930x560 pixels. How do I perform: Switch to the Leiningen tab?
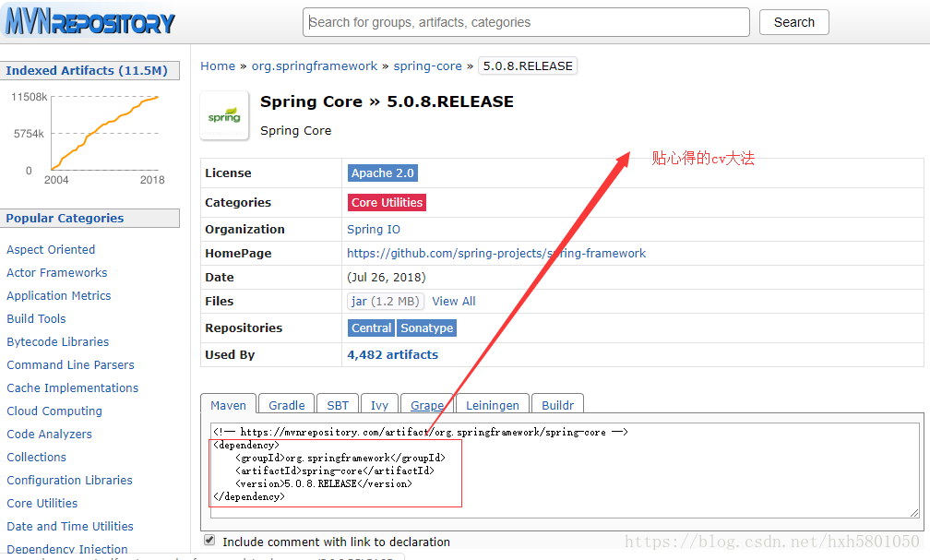(x=493, y=404)
